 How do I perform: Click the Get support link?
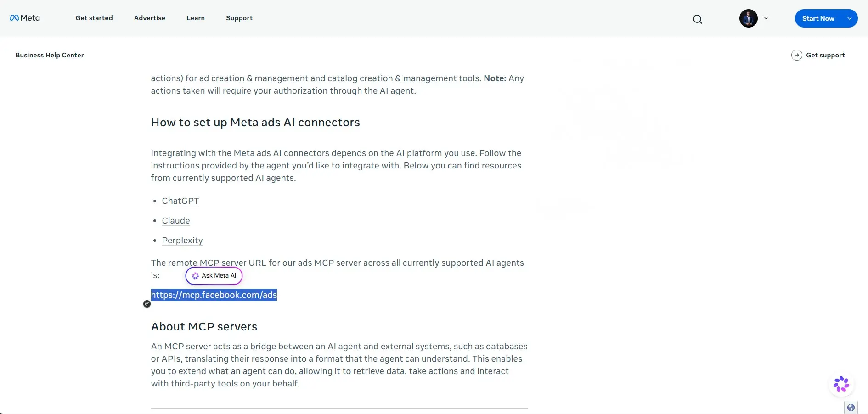pyautogui.click(x=825, y=55)
